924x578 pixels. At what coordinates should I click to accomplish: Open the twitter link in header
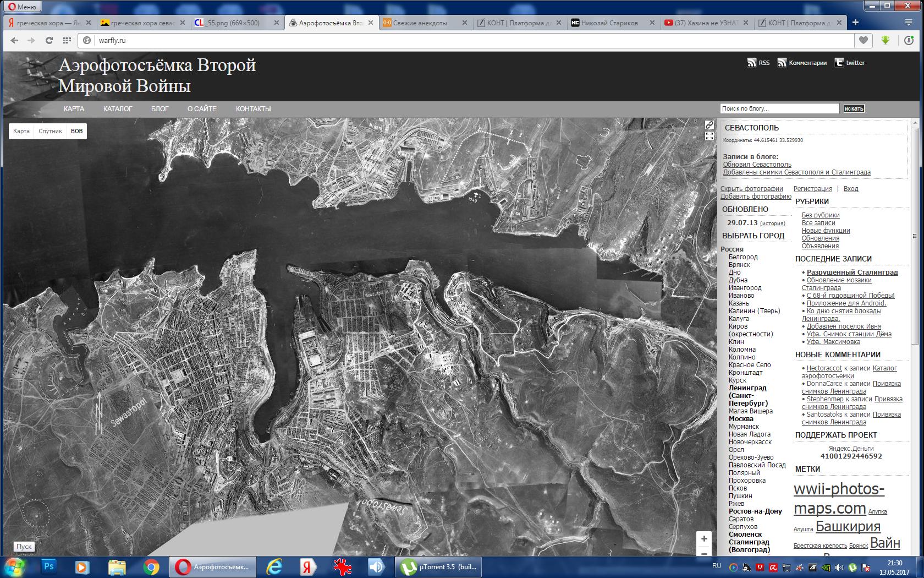tap(850, 63)
